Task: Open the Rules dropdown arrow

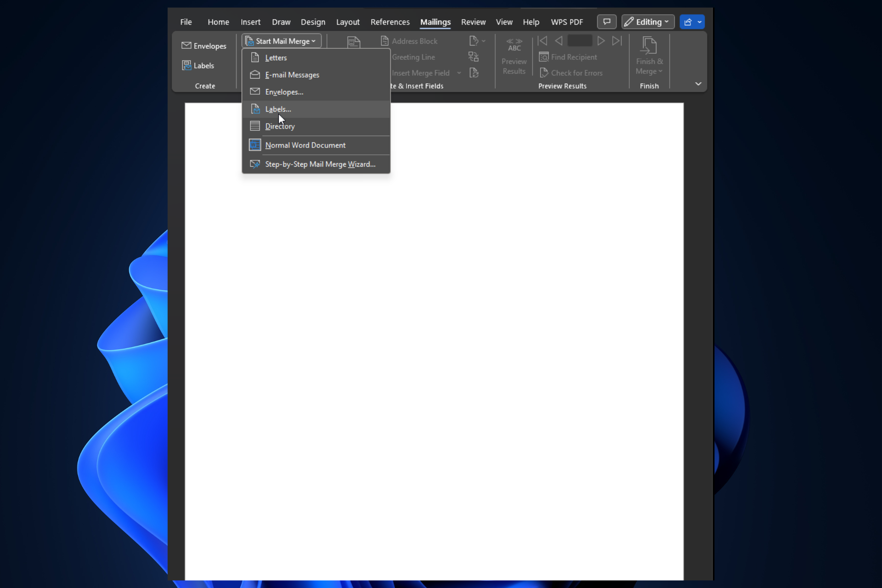Action: pyautogui.click(x=484, y=41)
